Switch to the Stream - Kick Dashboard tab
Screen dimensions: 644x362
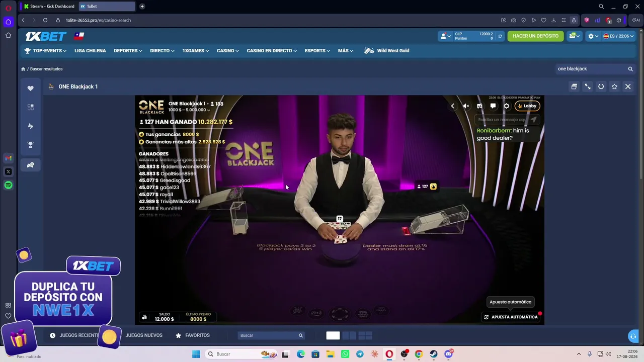(49, 6)
